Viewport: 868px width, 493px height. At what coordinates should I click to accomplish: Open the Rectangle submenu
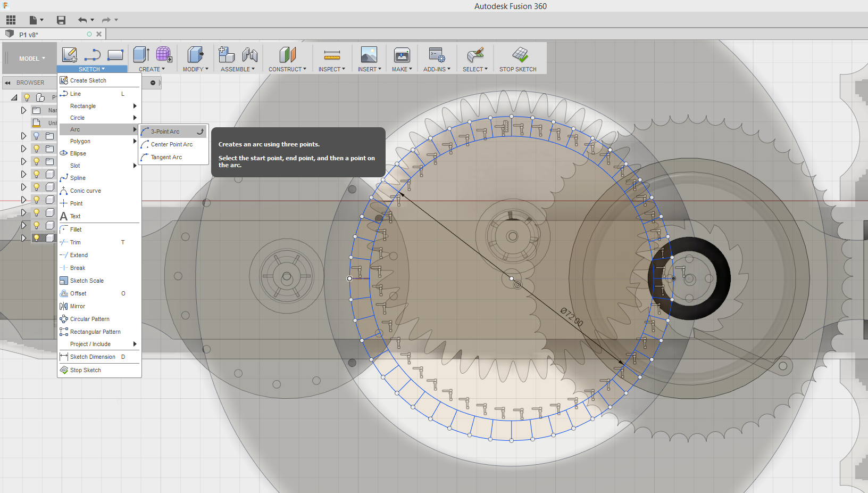click(x=99, y=106)
